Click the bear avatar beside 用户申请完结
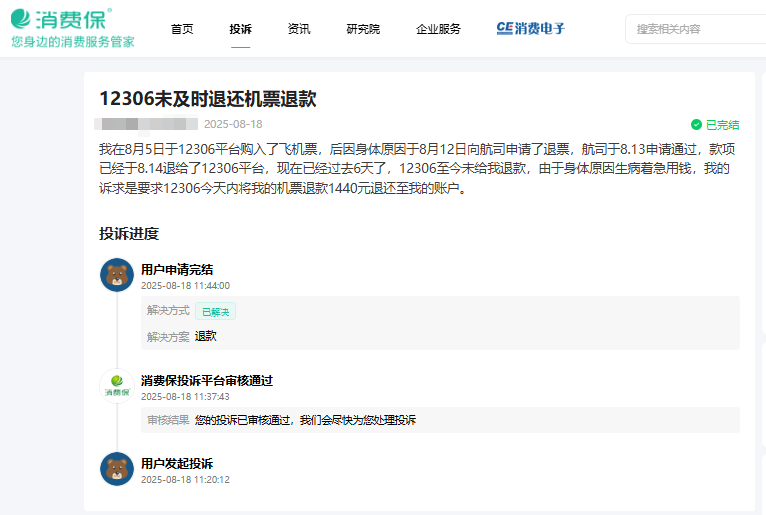This screenshot has width=766, height=515. pos(117,275)
